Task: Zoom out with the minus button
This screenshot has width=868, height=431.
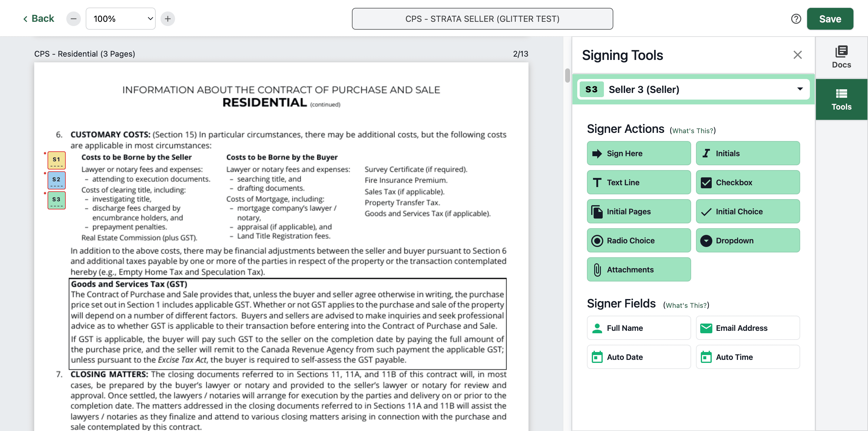Action: pos(74,19)
